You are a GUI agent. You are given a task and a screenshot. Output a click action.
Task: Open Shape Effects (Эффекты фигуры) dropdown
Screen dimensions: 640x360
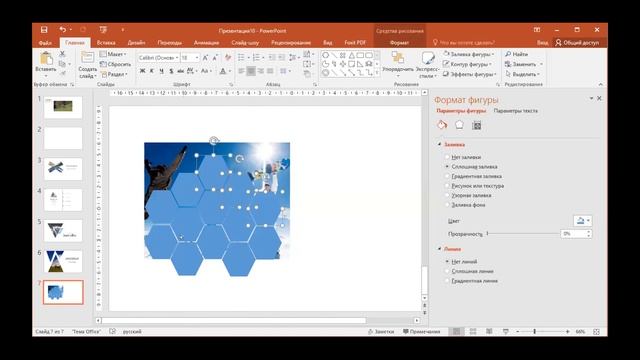469,74
